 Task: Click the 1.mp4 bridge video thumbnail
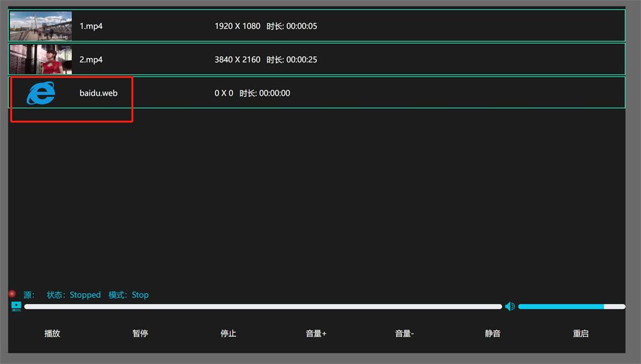(41, 26)
